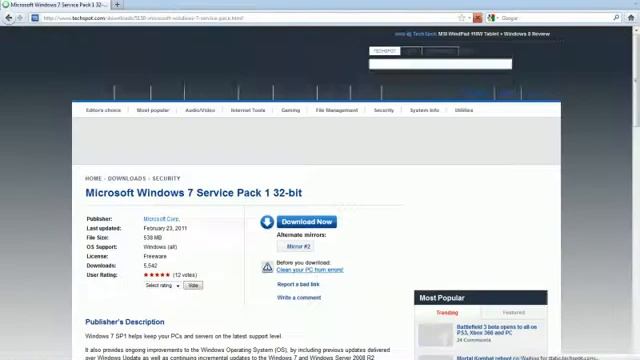Open the Google search engine selector
Screen dimensions: 640x360
pos(493,18)
